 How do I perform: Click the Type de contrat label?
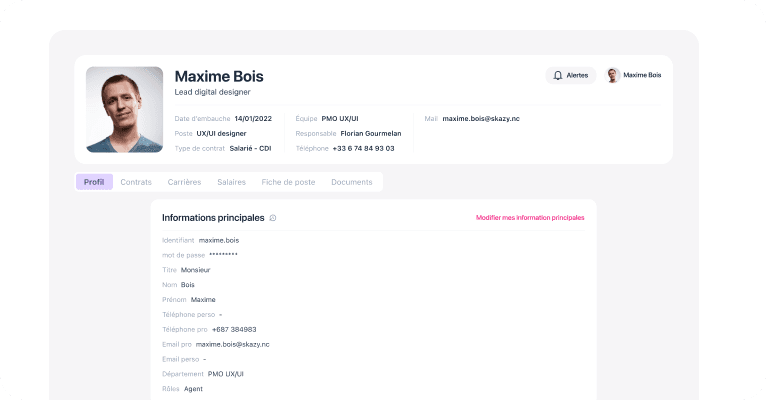click(x=199, y=148)
